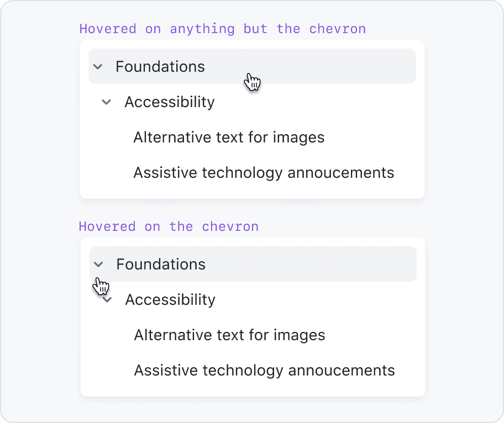Select Accessibility label in the lower tree
Image resolution: width=504 pixels, height=423 pixels.
click(170, 300)
